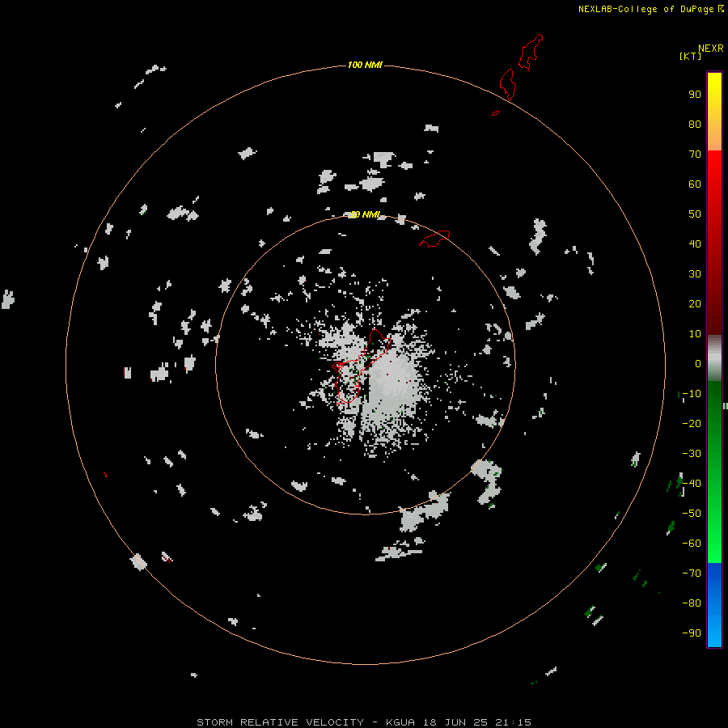Pick the gray zero-velocity colorbar segment
This screenshot has height=728, width=728.
pos(714,358)
